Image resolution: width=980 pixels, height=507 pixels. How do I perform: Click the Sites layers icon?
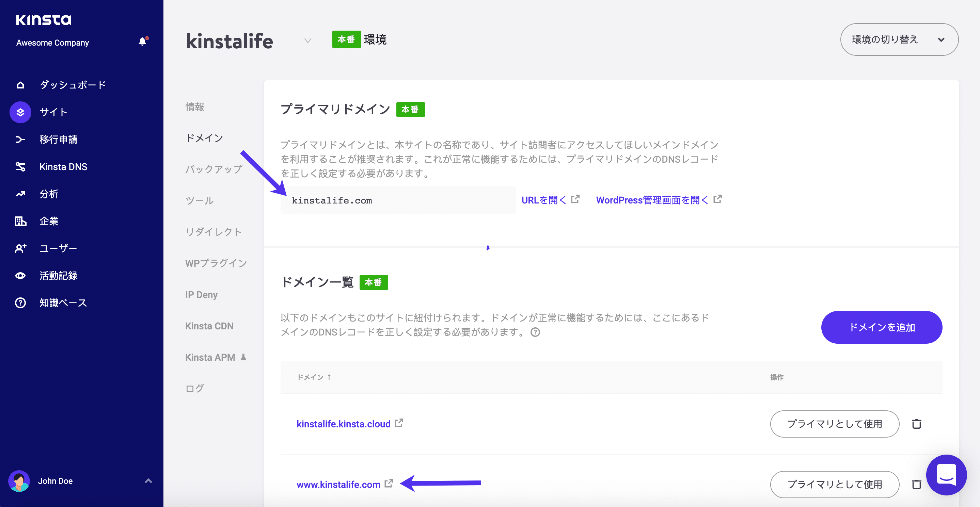pyautogui.click(x=20, y=112)
